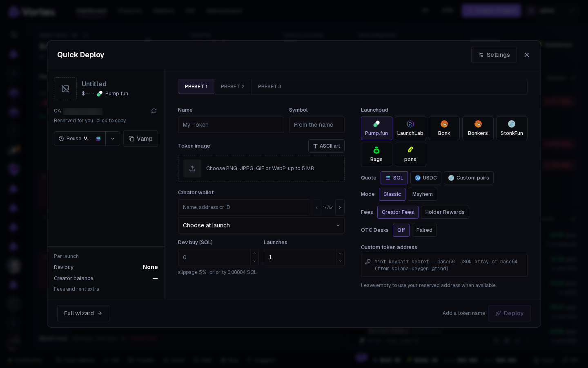
Task: Go to next creator wallet
Action: tap(340, 207)
